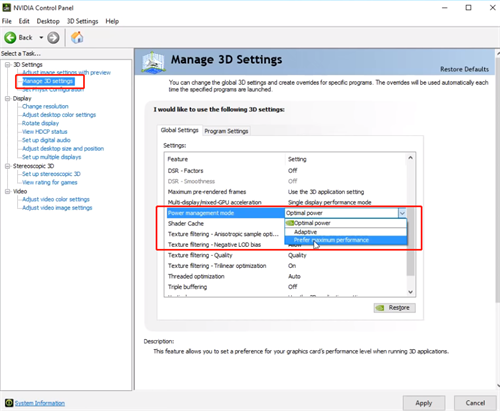Collapse the Display tree node
500x411 pixels.
click(7, 98)
